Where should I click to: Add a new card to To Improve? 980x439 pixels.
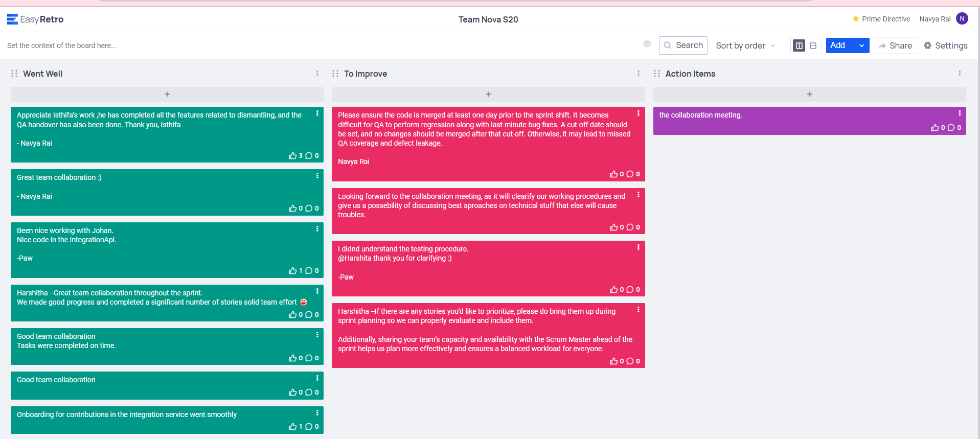tap(488, 94)
